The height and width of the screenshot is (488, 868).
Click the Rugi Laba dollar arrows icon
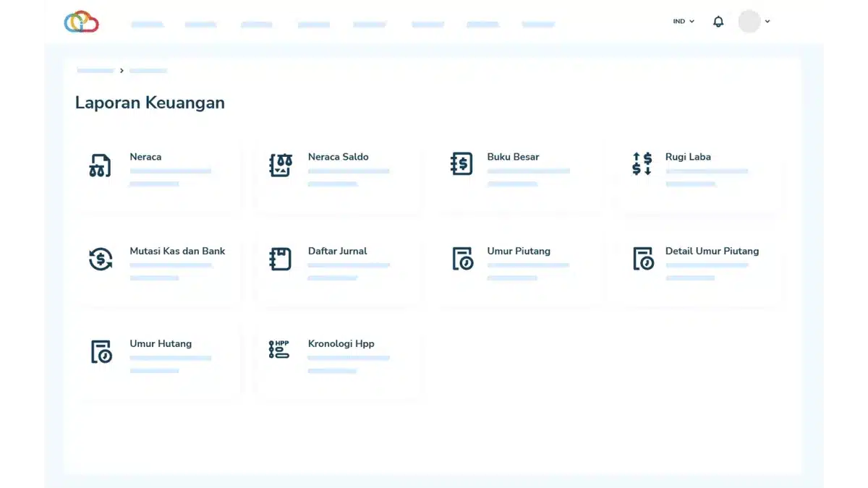click(642, 163)
